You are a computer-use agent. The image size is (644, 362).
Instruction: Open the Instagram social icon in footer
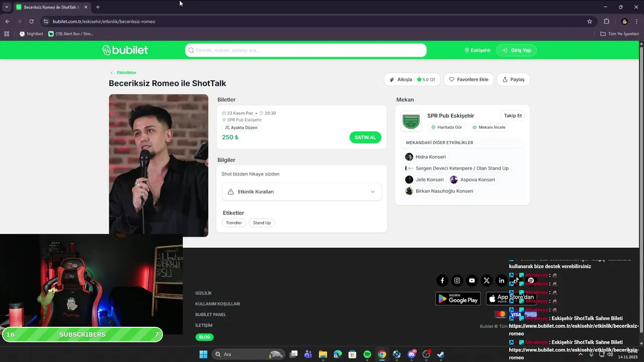point(457,281)
